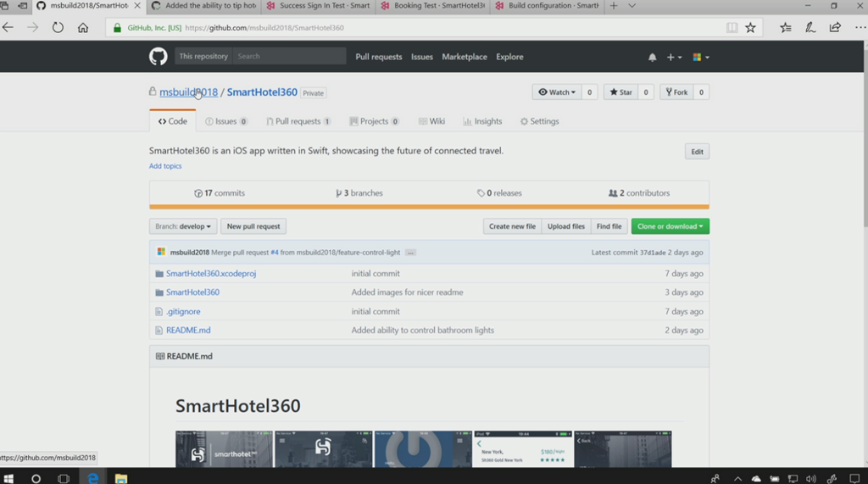The width and height of the screenshot is (868, 484).
Task: Open the 0 releases link
Action: click(499, 193)
